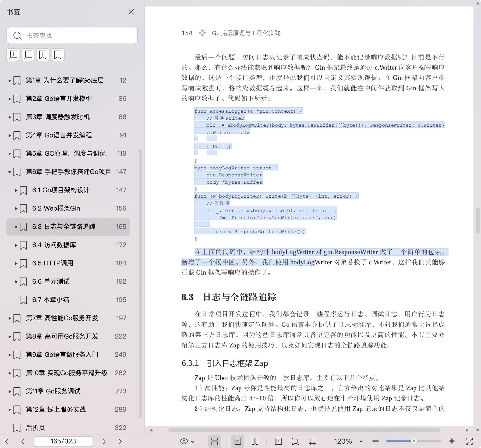The image size is (481, 448).
Task: Click subheading 6.3.1 引入日志框架 Zap
Action: point(225,363)
